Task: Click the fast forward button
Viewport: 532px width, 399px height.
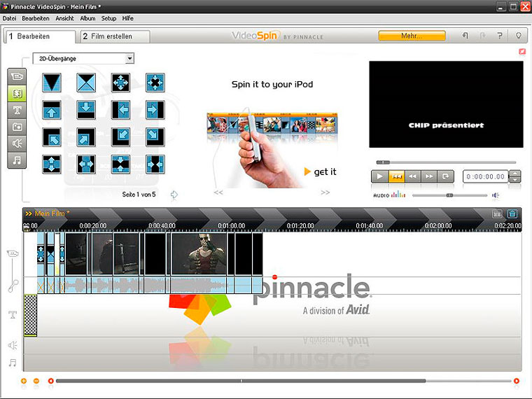Action: pyautogui.click(x=429, y=176)
